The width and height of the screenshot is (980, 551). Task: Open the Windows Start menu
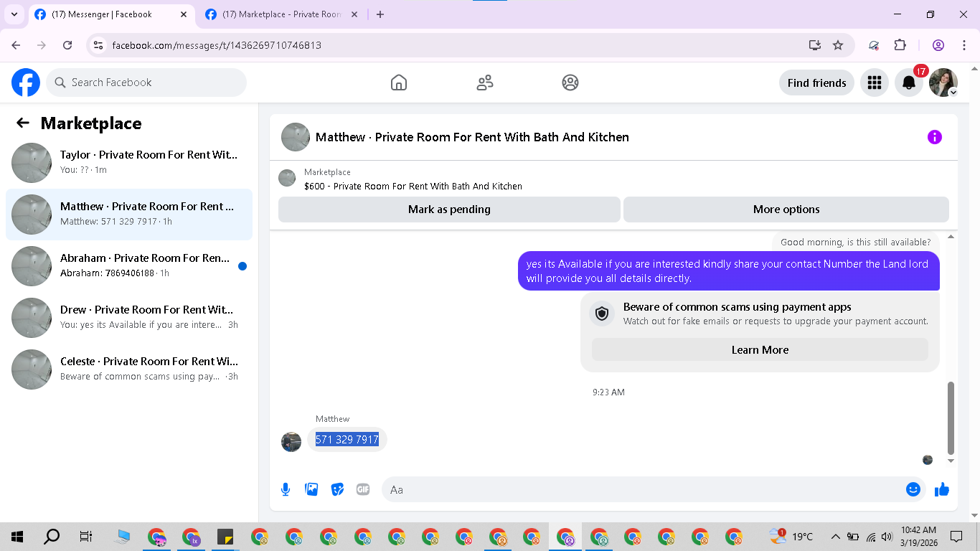pos(17,536)
